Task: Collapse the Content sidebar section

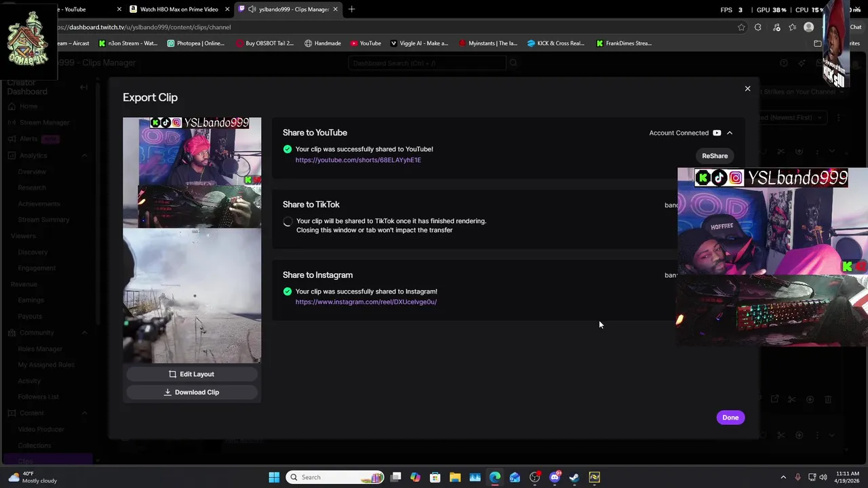Action: (x=85, y=413)
